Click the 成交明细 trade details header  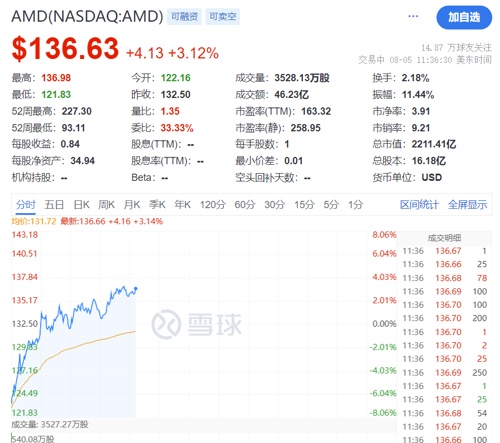coord(444,238)
